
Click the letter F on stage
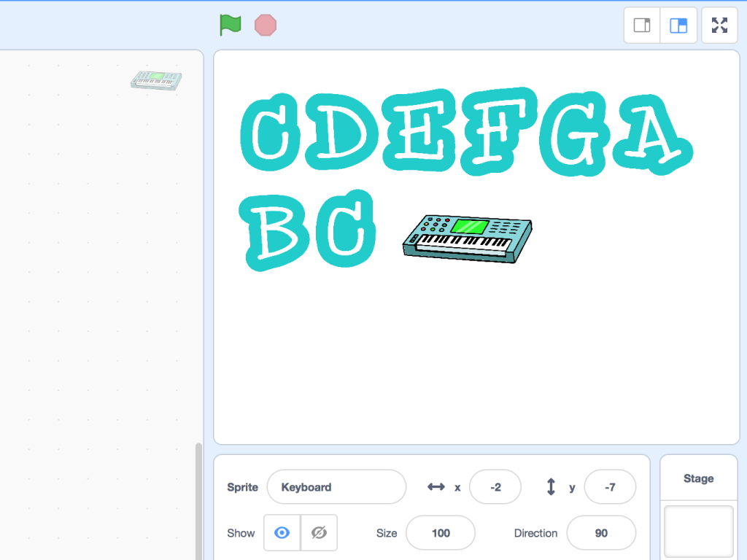[x=499, y=130]
